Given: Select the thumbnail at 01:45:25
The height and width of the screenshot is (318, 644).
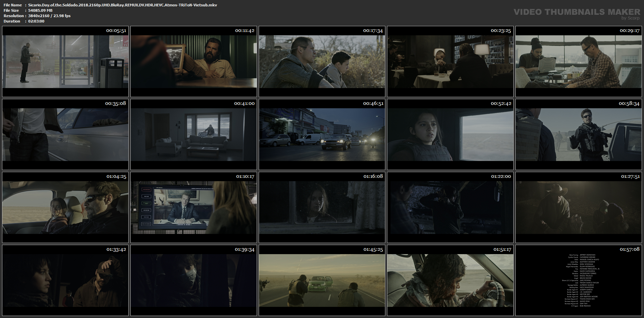Looking at the screenshot, I should point(322,280).
